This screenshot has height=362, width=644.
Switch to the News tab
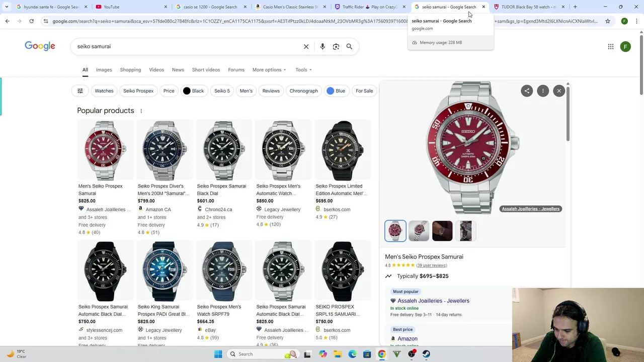[x=178, y=70]
